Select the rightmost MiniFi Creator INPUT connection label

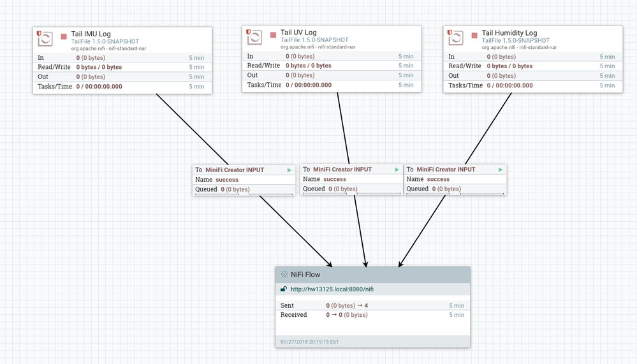(x=455, y=179)
